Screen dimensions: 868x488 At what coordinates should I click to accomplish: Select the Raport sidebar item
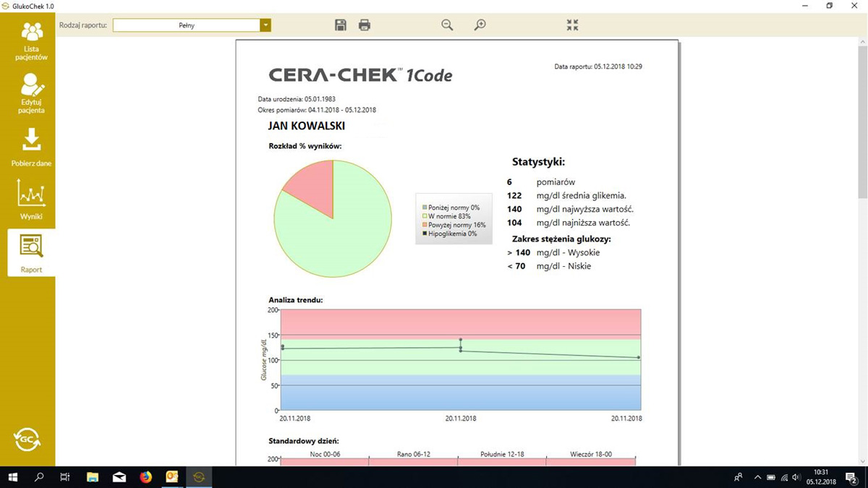31,253
